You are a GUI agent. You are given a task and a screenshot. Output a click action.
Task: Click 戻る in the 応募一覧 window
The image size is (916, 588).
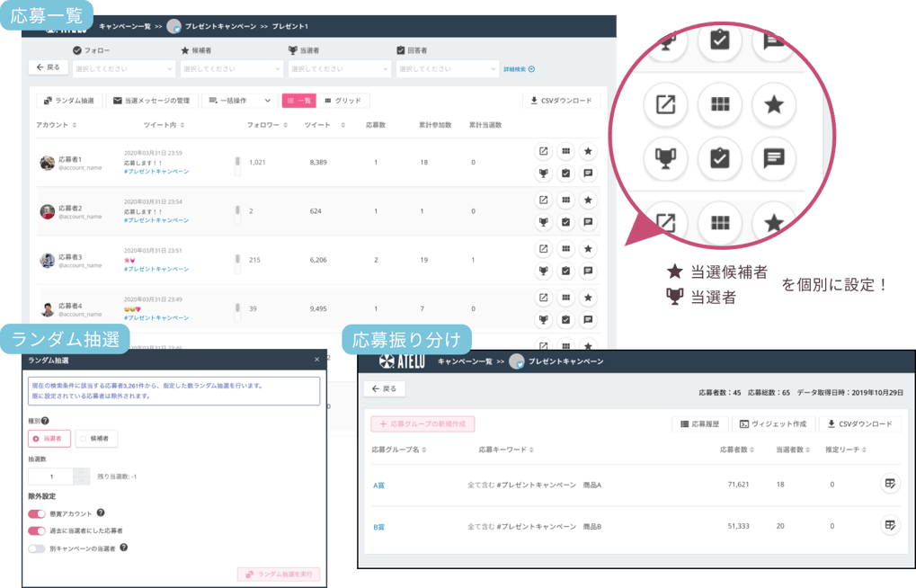(x=48, y=67)
